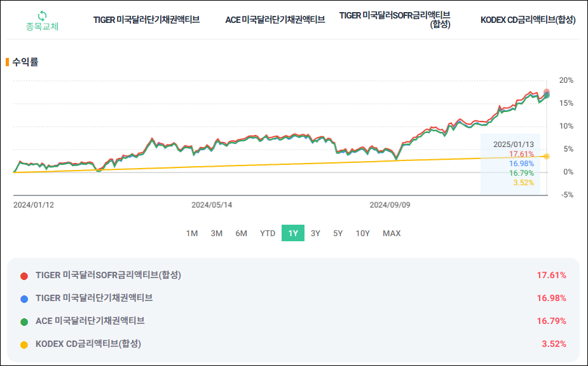Image resolution: width=588 pixels, height=366 pixels.
Task: Click the 0% y-axis label
Action: coord(568,172)
